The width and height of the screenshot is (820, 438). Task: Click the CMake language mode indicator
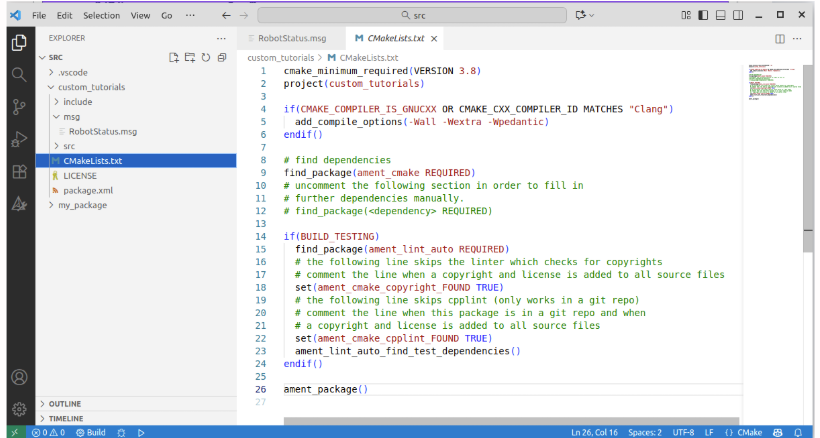click(750, 432)
